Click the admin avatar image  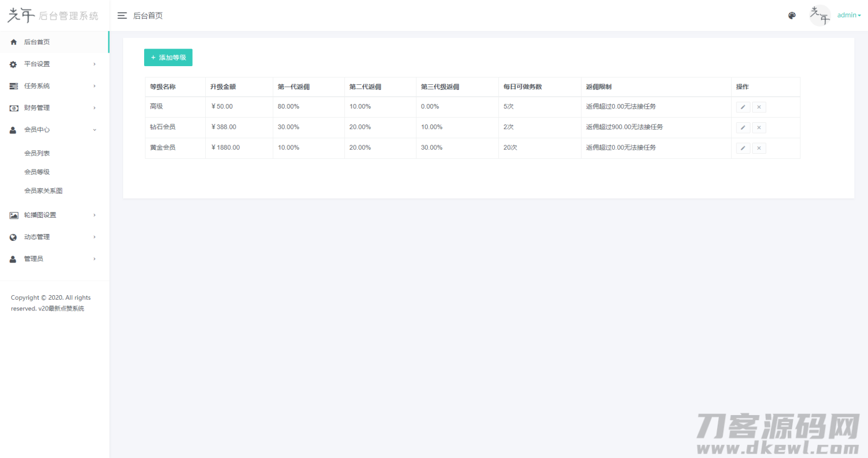pos(820,16)
